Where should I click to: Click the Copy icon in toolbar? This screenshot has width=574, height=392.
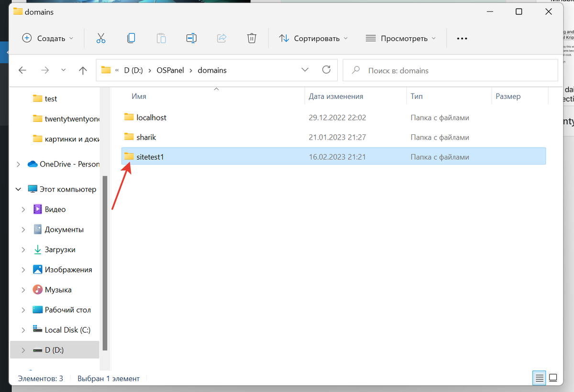coord(131,38)
